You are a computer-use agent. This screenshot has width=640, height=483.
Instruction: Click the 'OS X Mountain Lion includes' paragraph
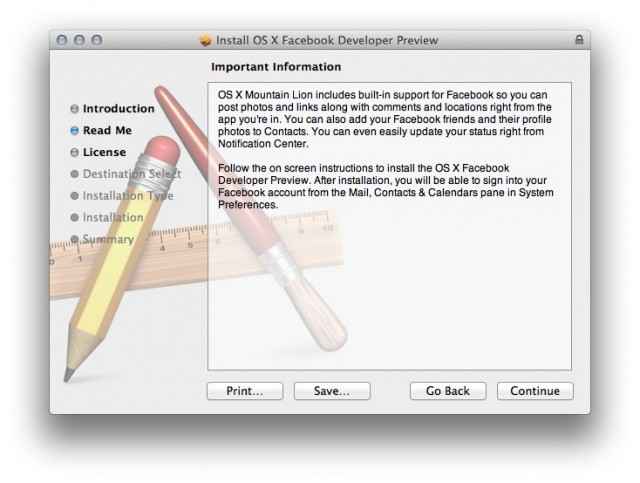click(384, 119)
